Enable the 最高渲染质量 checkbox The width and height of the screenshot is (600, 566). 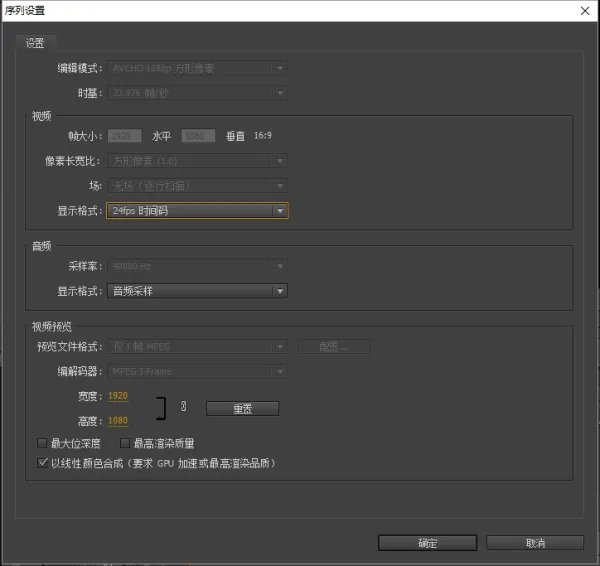pyautogui.click(x=125, y=443)
